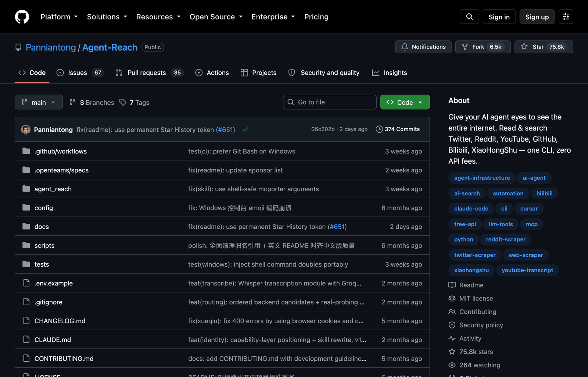Expand the Open Source menu

(x=216, y=17)
